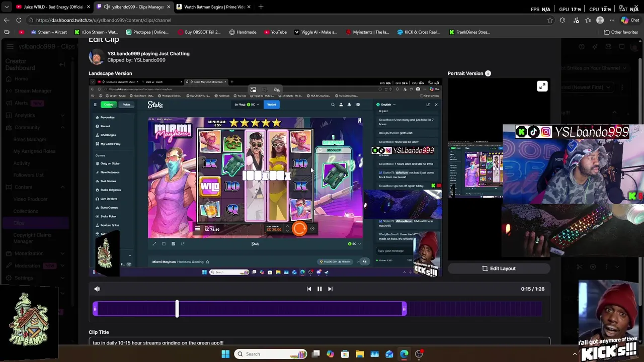Go back with the browser back arrow
The image size is (644, 362).
(7, 20)
